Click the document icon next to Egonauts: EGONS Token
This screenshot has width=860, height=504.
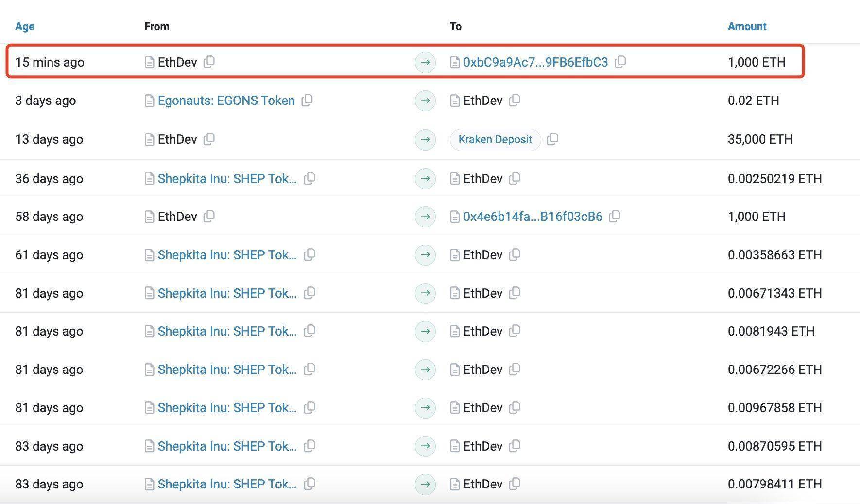tap(149, 101)
